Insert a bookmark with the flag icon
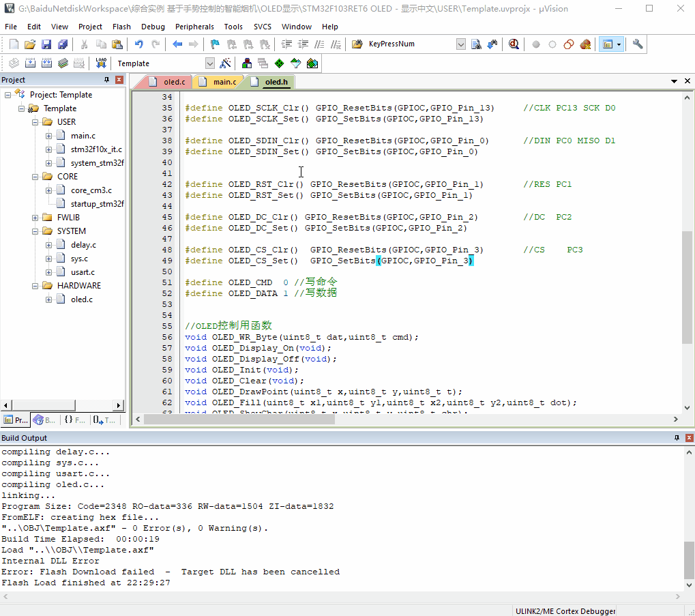Image resolution: width=695 pixels, height=616 pixels. click(215, 44)
